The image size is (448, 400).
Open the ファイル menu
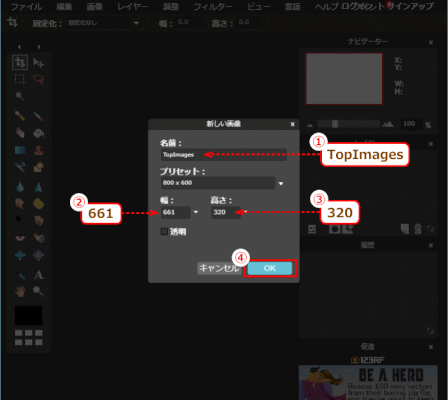[26, 7]
